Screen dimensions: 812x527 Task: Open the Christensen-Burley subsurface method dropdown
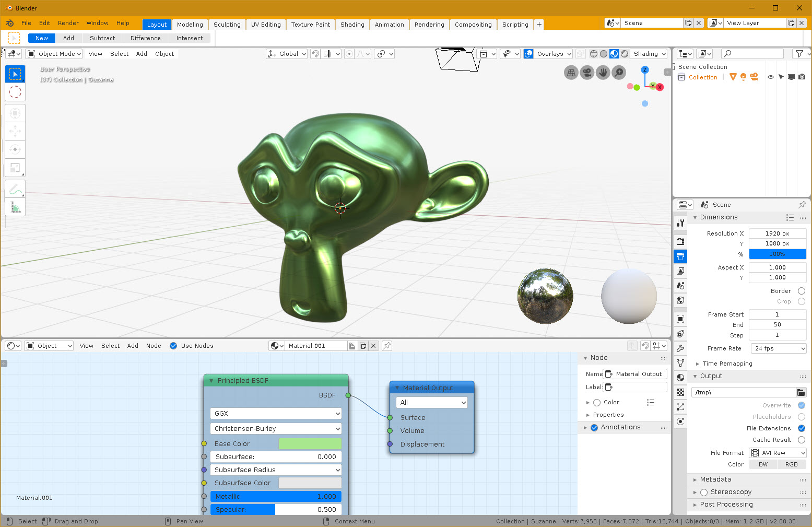point(276,428)
